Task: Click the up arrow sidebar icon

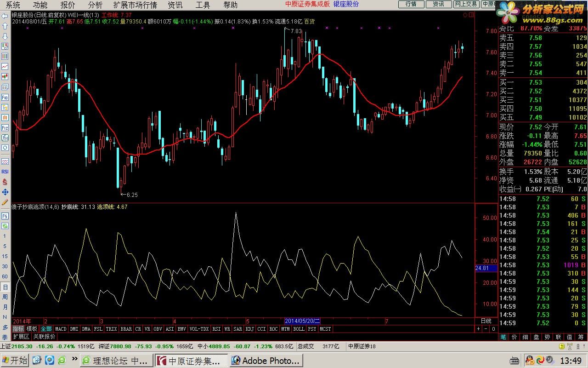Action: pyautogui.click(x=5, y=26)
